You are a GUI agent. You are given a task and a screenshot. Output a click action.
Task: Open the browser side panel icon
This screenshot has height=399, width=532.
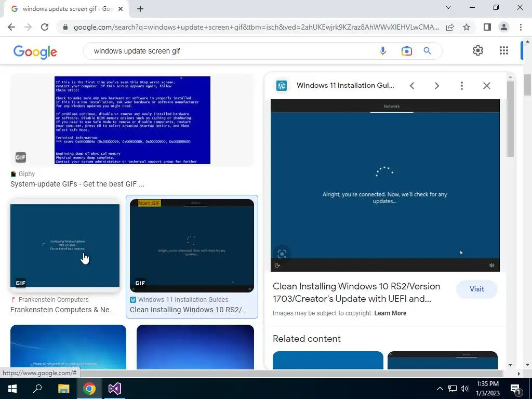(487, 27)
